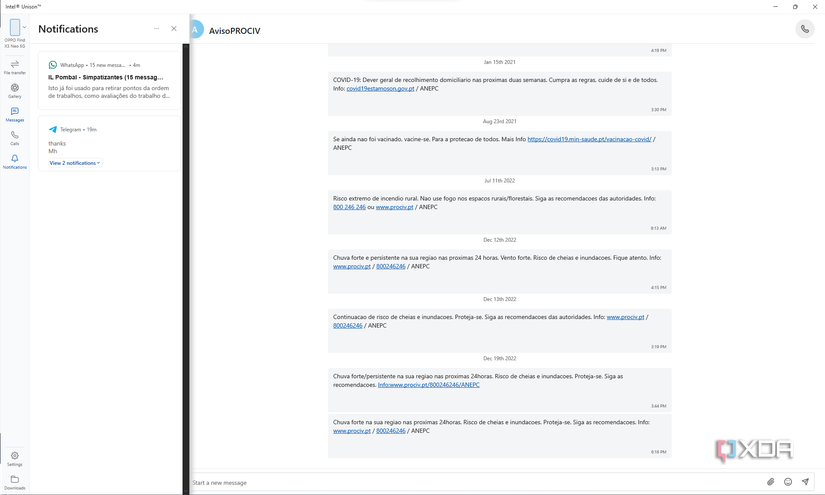Viewport: 825px width, 495px height.
Task: Open the Gallery section
Action: point(15,90)
